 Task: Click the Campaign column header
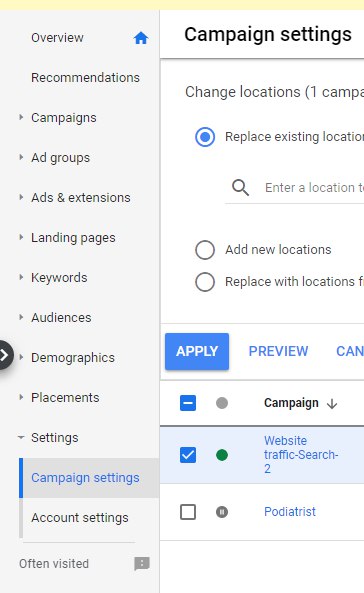click(291, 403)
